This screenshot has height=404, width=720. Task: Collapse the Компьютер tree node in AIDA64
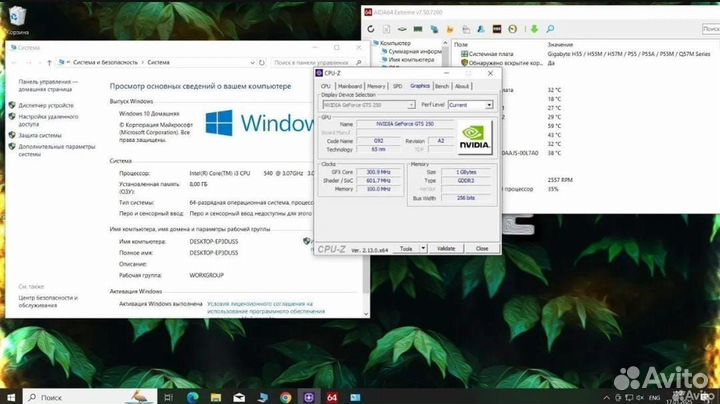(x=372, y=44)
